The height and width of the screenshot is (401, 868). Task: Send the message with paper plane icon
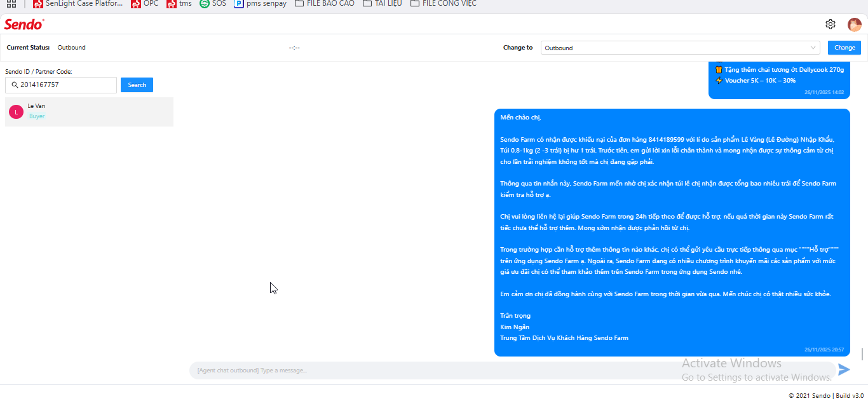click(x=844, y=370)
